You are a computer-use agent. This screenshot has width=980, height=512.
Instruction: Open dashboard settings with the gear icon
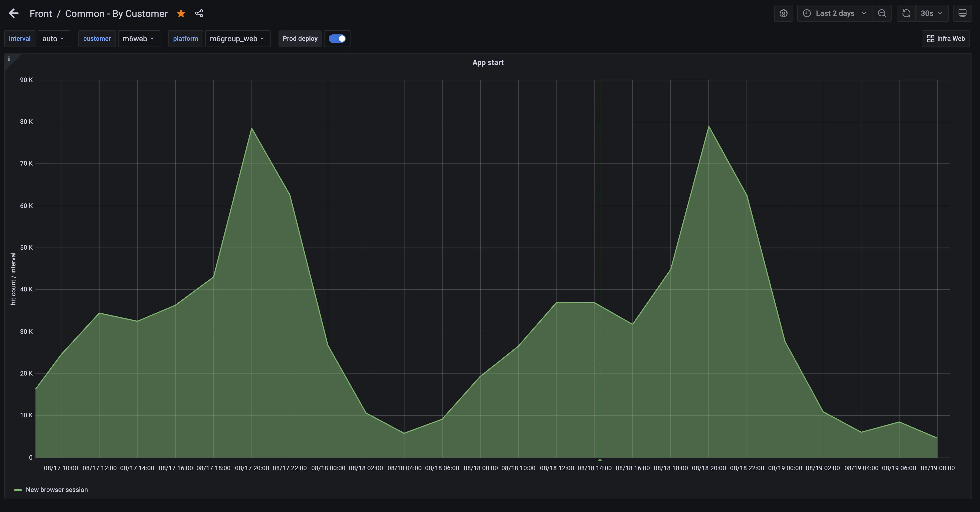pos(783,13)
